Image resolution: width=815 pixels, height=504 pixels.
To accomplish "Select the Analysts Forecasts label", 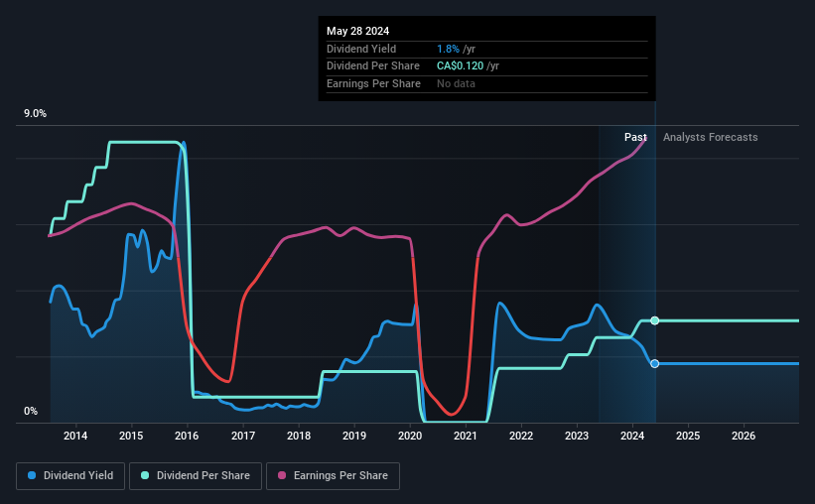I will (x=711, y=137).
